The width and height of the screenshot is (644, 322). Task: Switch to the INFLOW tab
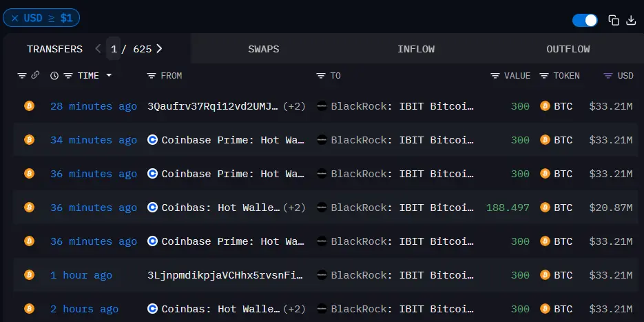[415, 50]
